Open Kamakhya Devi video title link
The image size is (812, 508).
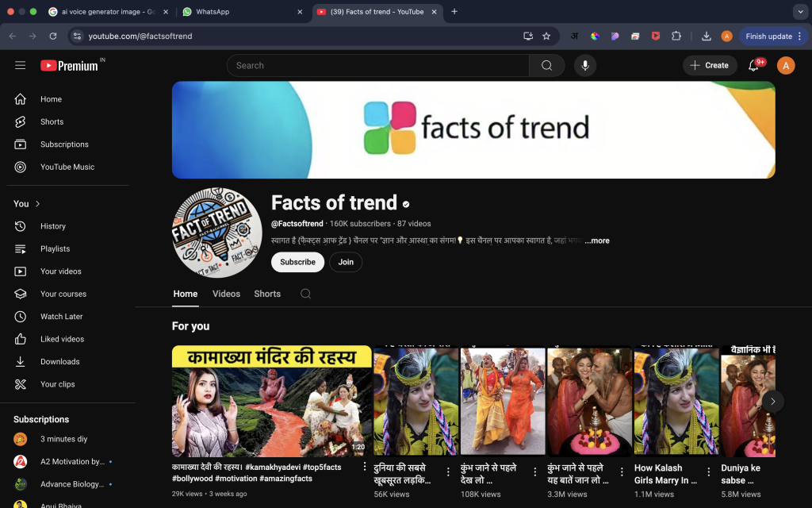(x=256, y=473)
